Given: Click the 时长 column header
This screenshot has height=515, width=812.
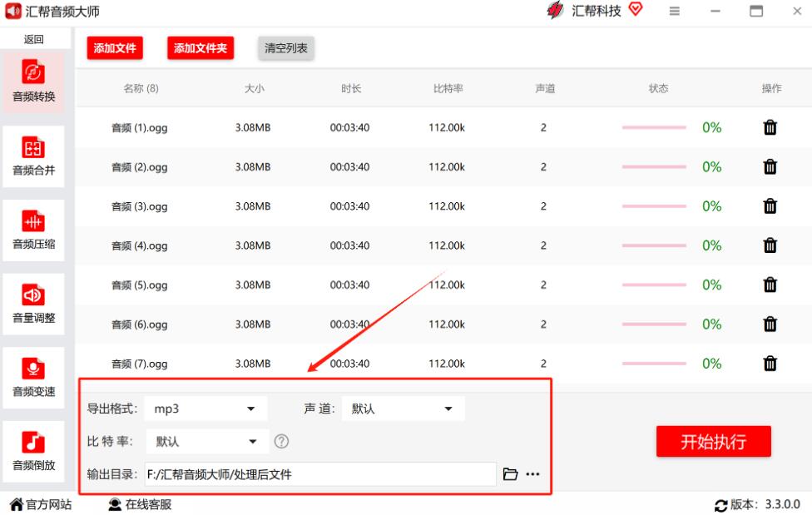Looking at the screenshot, I should coord(351,88).
